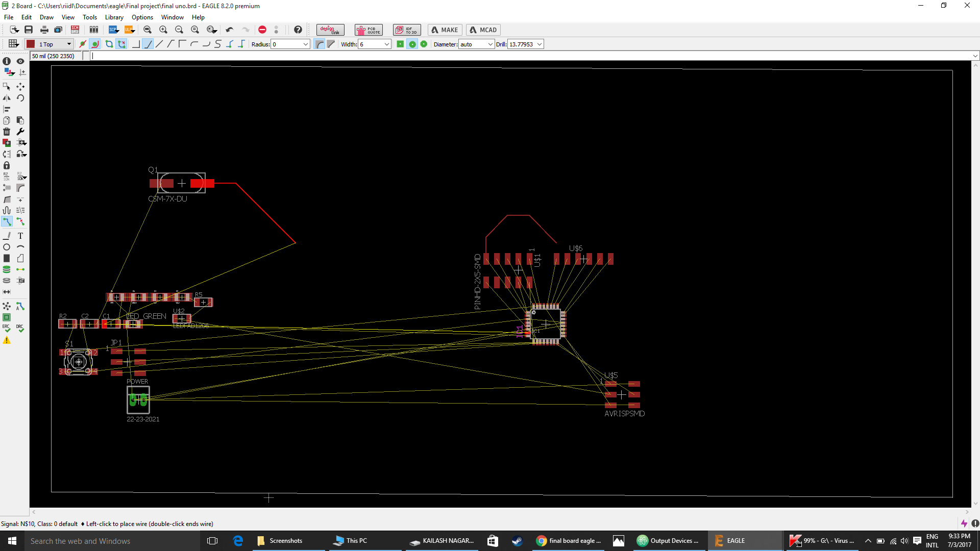Open the Width dropdown
Screen dimensions: 980x551
coord(387,44)
